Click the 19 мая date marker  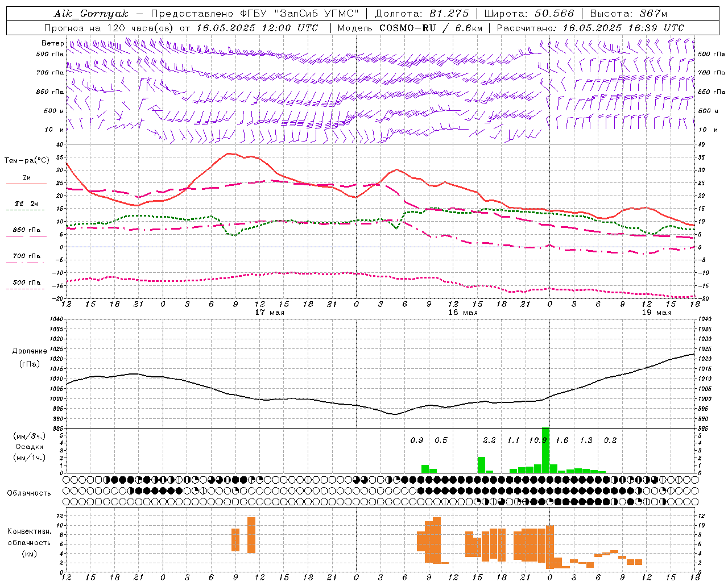(656, 313)
